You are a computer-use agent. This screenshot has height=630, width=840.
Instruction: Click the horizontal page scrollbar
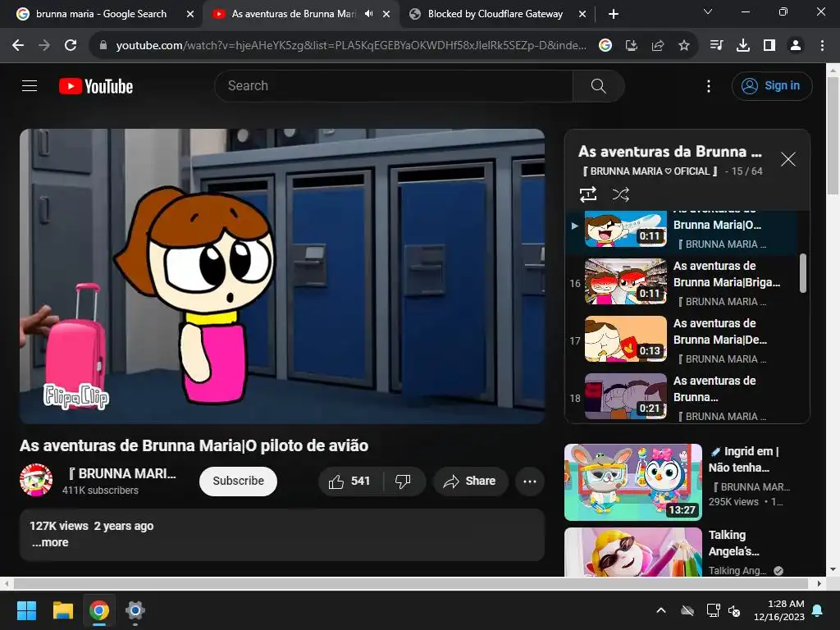[410, 583]
